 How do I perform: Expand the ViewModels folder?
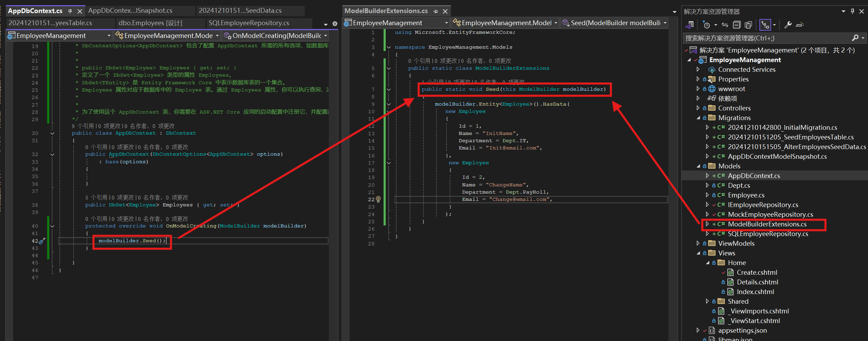click(698, 243)
